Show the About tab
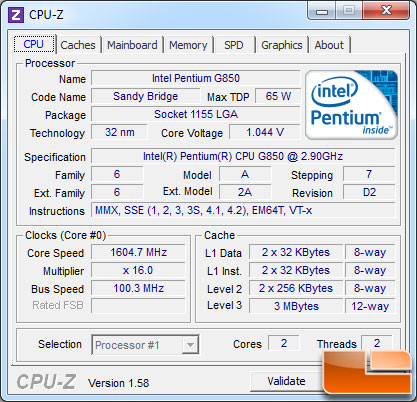Image resolution: width=417 pixels, height=402 pixels. point(329,45)
